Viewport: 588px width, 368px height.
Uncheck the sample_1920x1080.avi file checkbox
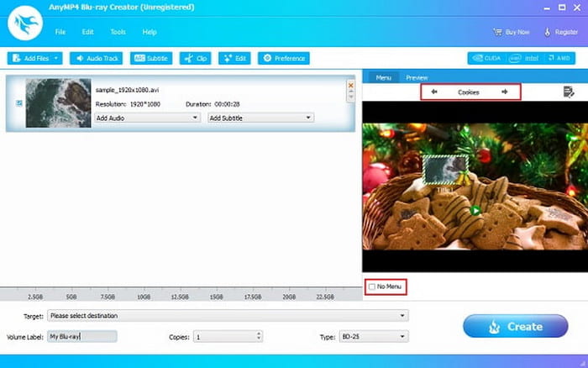[19, 104]
